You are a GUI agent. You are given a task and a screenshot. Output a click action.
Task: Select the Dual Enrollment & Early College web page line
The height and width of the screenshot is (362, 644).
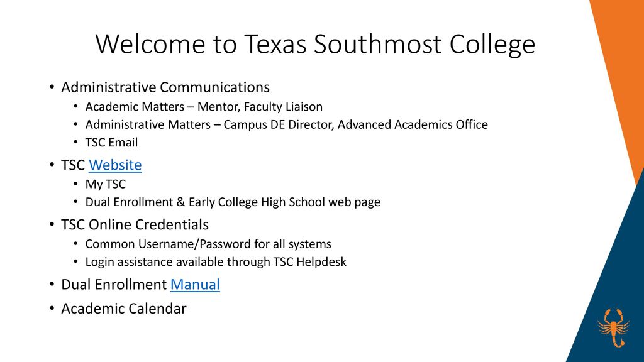(x=233, y=202)
